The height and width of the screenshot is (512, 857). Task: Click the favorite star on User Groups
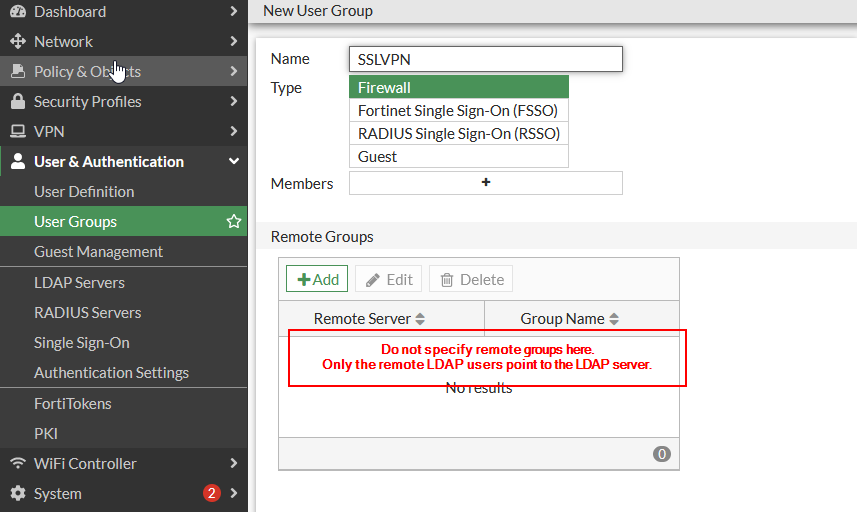tap(234, 222)
